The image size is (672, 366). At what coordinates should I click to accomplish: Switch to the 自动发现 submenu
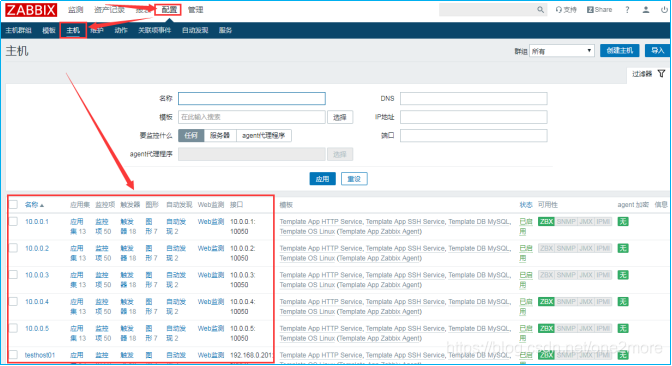tap(195, 30)
